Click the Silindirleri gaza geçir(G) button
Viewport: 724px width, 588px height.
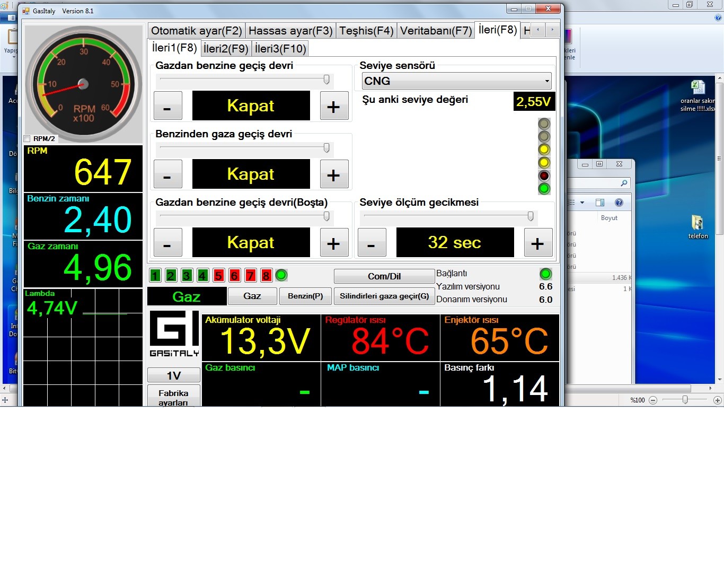point(384,296)
